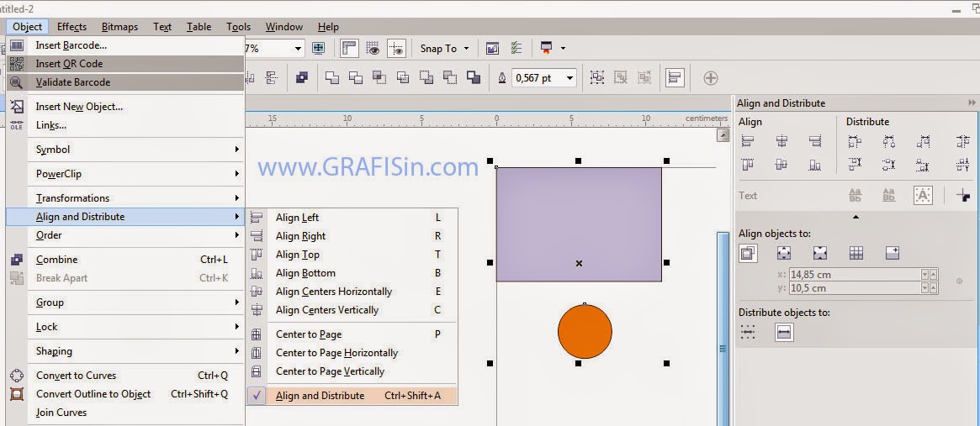The image size is (980, 426).
Task: Click the Weld shaping icon in the property bar
Action: pos(332,77)
